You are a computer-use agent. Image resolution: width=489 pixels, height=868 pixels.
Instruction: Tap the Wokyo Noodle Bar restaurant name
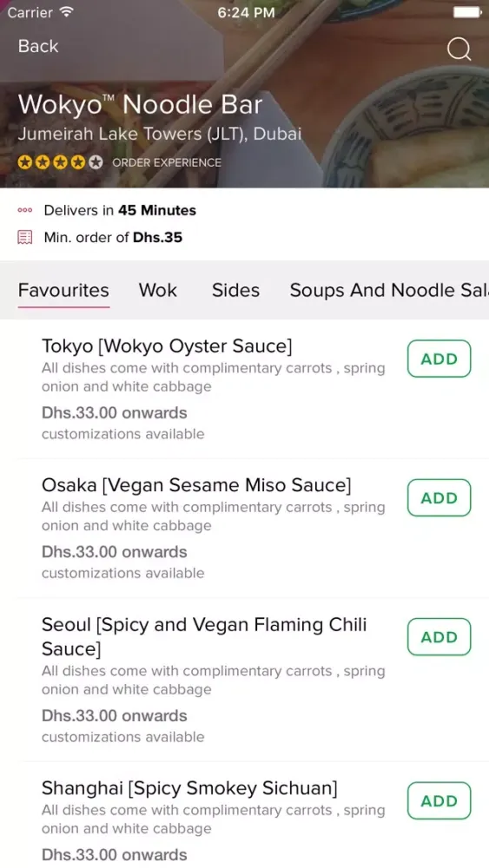[140, 105]
